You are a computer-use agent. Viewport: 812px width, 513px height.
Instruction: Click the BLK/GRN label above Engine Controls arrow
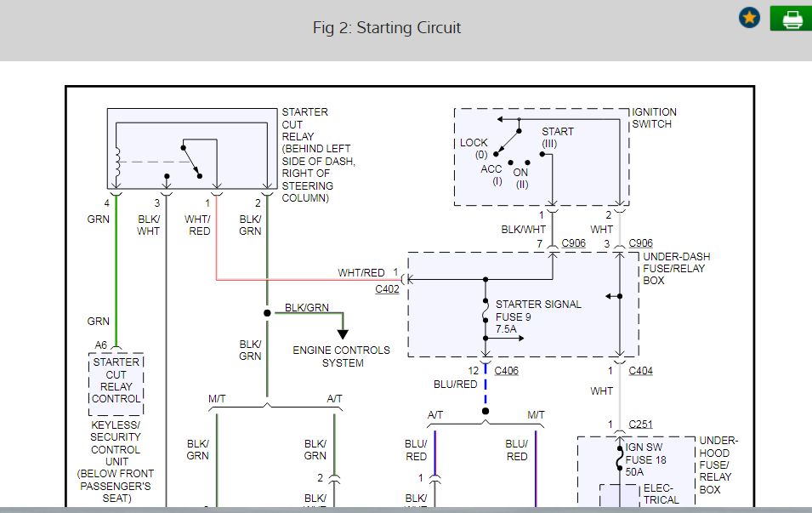(x=307, y=308)
